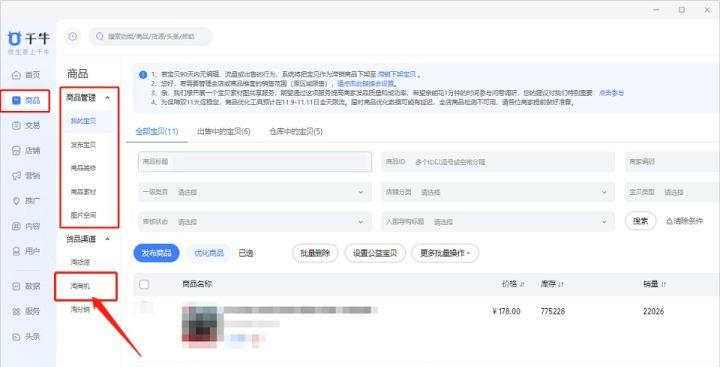
Task: Click the history clock icon beside search
Action: [73, 36]
